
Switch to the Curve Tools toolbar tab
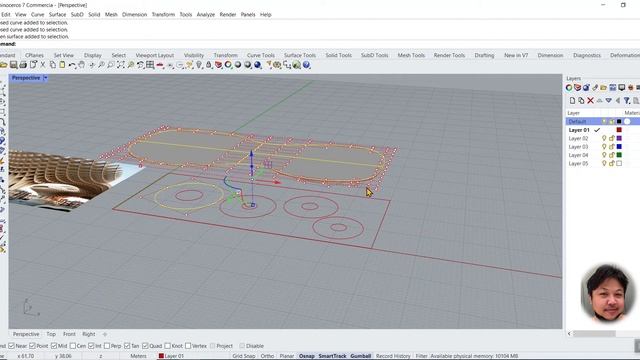261,55
